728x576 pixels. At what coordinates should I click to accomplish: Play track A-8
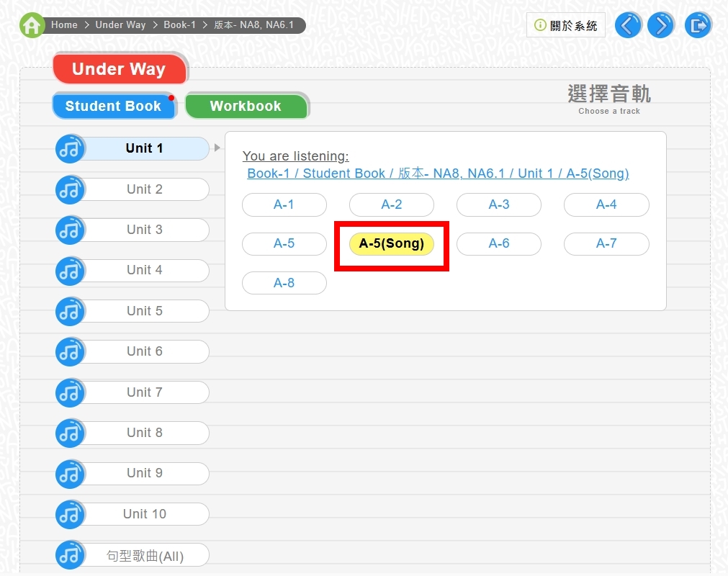click(284, 283)
